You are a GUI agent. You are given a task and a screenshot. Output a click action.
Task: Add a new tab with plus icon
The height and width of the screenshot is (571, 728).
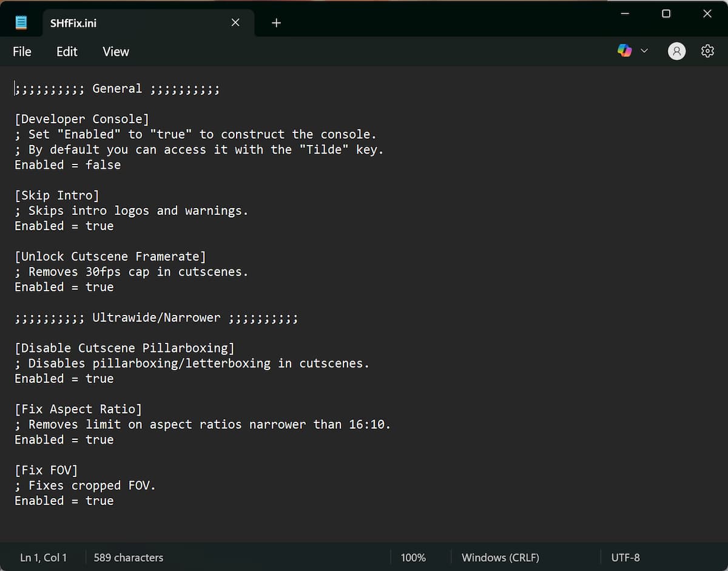277,23
